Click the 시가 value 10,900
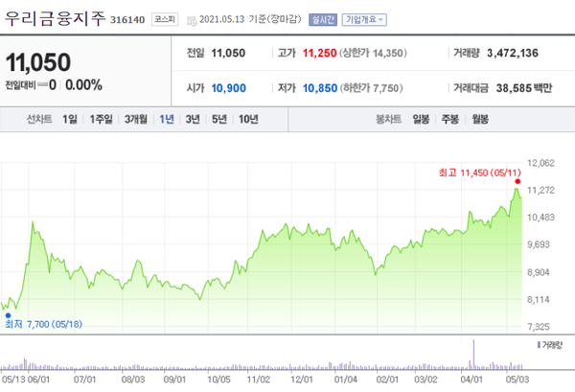The width and height of the screenshot is (575, 392). click(228, 88)
